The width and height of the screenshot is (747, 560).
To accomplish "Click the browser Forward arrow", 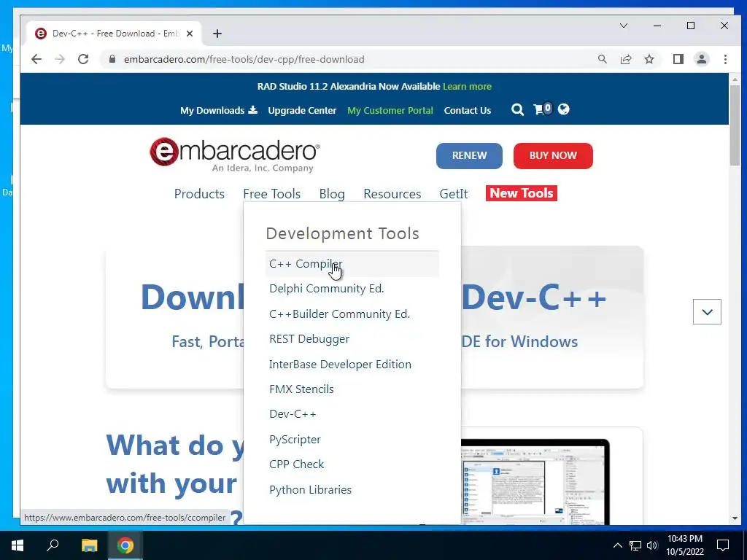I will click(60, 59).
